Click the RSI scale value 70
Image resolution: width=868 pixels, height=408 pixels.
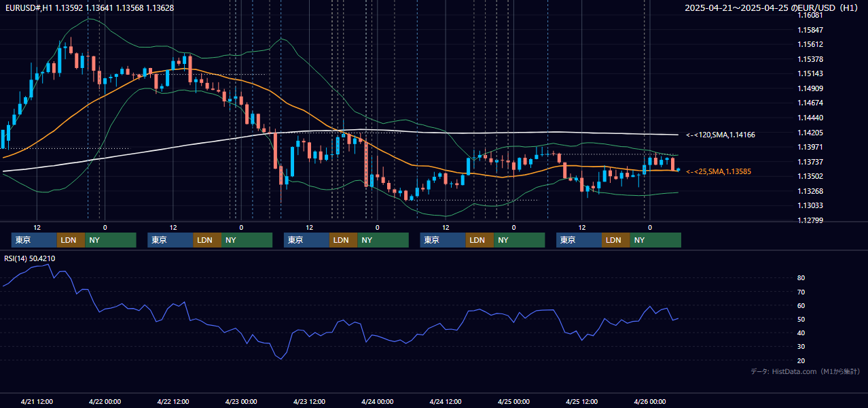[x=801, y=292]
